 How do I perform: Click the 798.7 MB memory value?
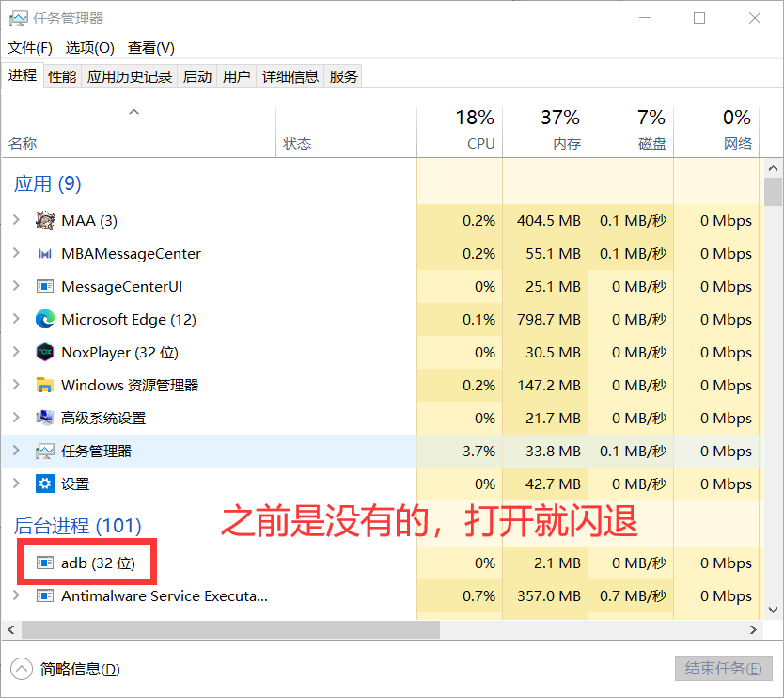click(549, 319)
